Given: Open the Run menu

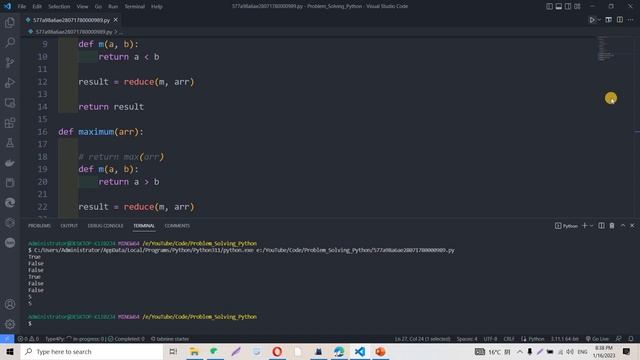Looking at the screenshot, I should [113, 7].
